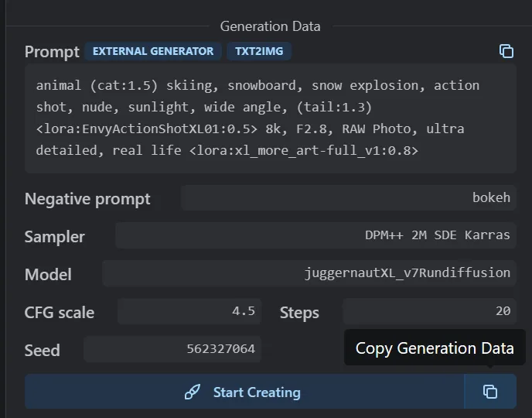Image resolution: width=532 pixels, height=418 pixels.
Task: Click the rocket icon in Start Creating
Action: (x=193, y=392)
